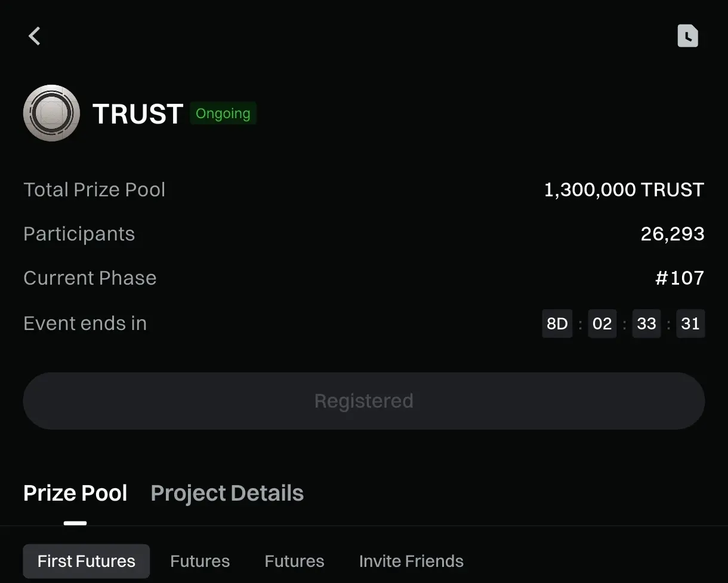Open the Project Details tab
The image size is (728, 583).
click(227, 493)
